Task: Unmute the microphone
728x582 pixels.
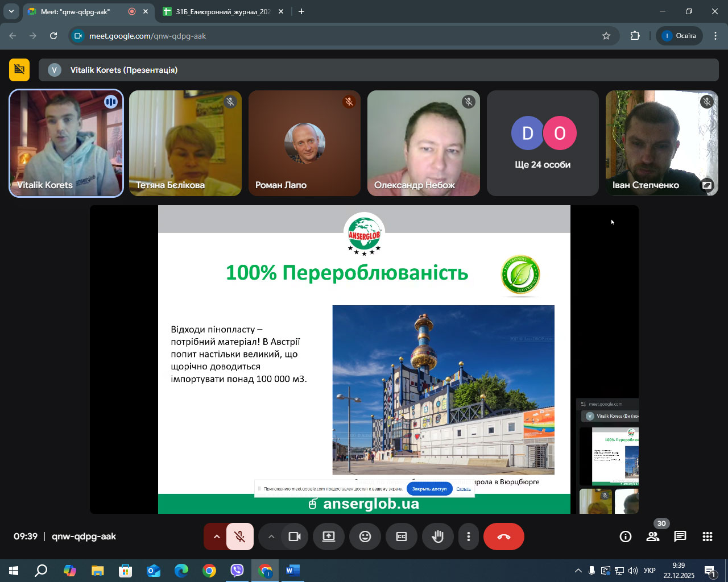Action: (x=240, y=537)
